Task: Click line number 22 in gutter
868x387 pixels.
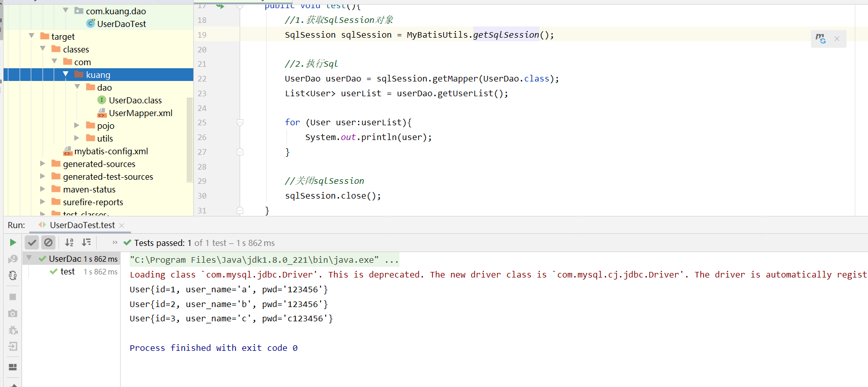Action: [202, 78]
